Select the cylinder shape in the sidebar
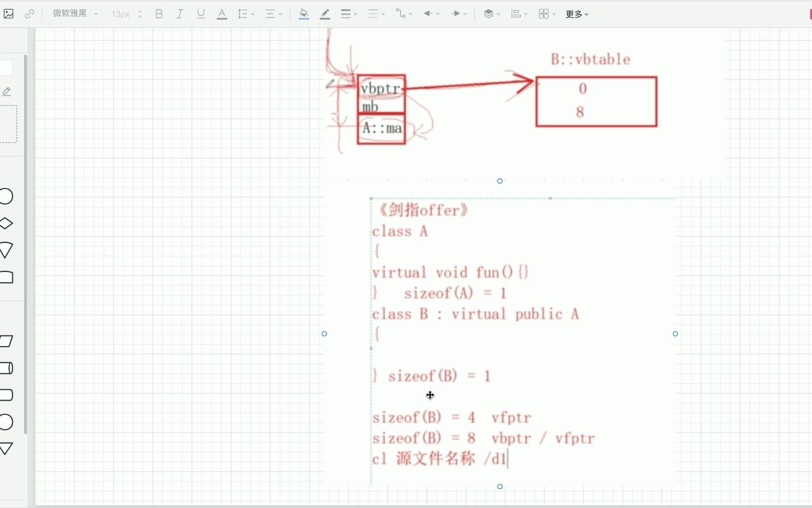The width and height of the screenshot is (812, 508). (x=7, y=368)
